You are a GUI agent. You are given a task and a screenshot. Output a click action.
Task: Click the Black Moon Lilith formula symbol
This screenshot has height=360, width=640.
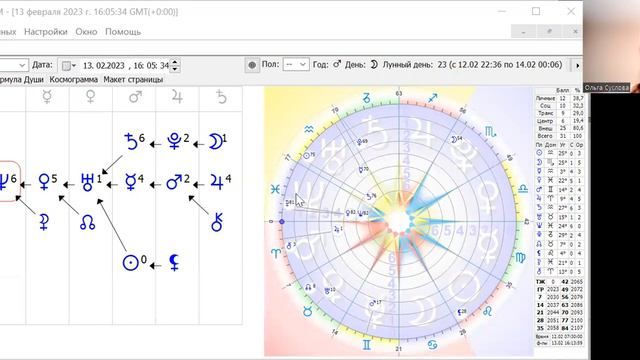click(x=175, y=263)
